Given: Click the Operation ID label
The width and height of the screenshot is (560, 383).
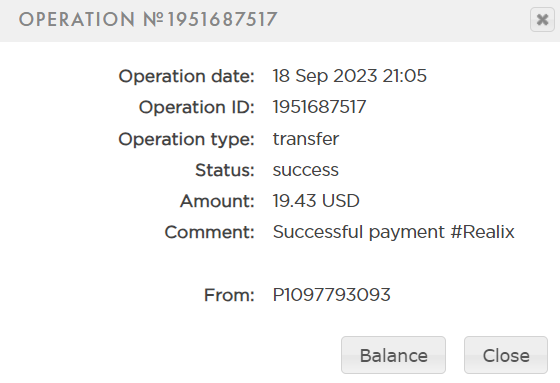Looking at the screenshot, I should pyautogui.click(x=196, y=107).
